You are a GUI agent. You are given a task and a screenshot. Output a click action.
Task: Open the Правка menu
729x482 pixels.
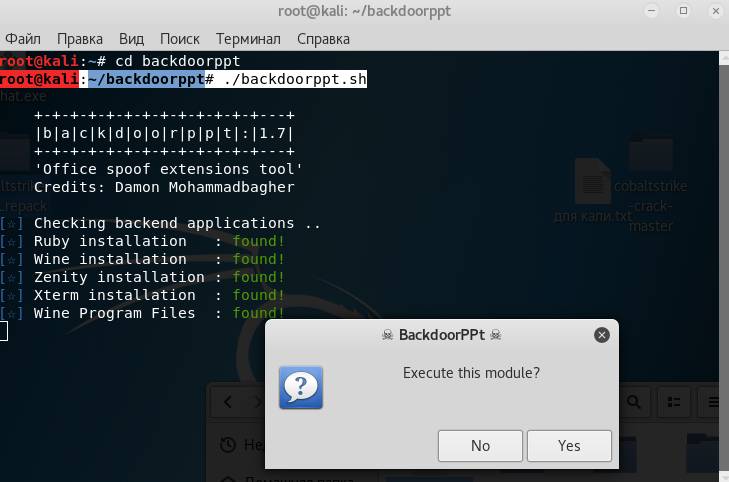(x=80, y=39)
